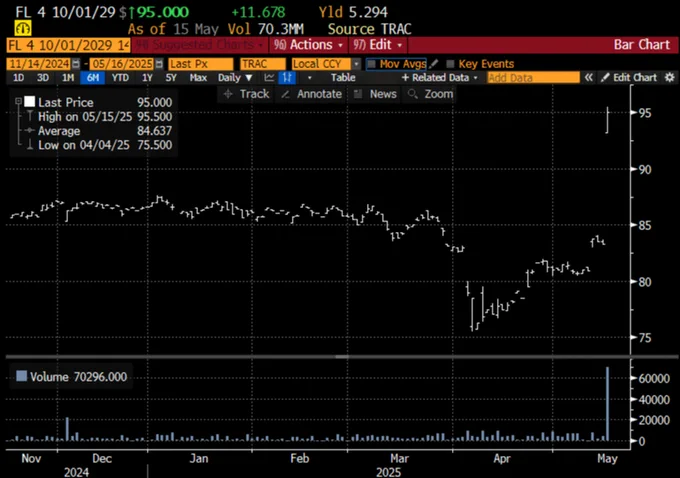Click the tall May volume spike bar

pos(607,404)
